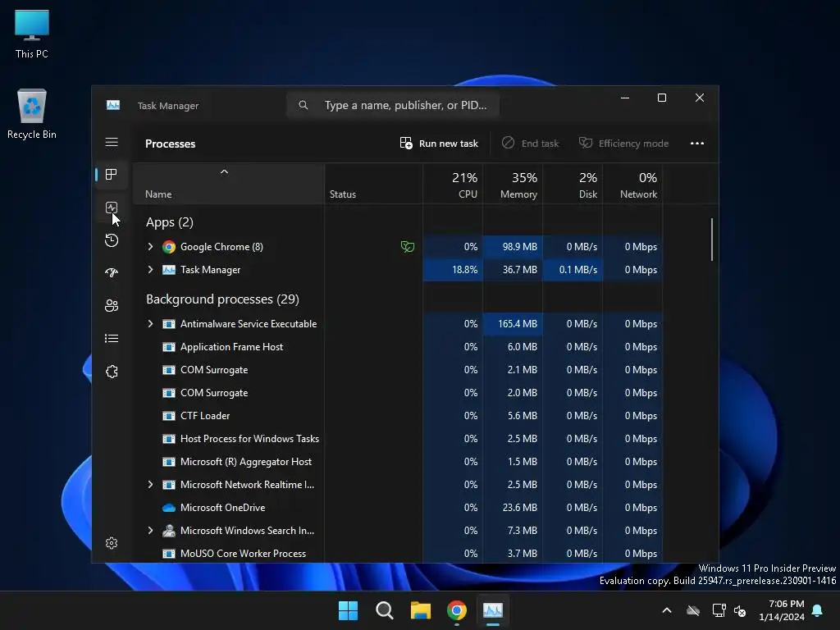This screenshot has height=630, width=840.
Task: Click the Task Manager taskbar icon
Action: (493, 610)
